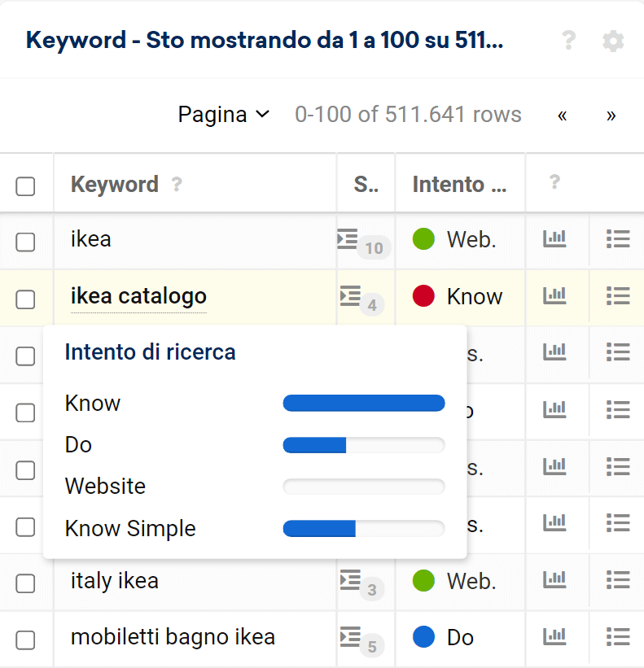The height and width of the screenshot is (668, 644).
Task: Click the Know Simple label in popup
Action: coord(130,529)
